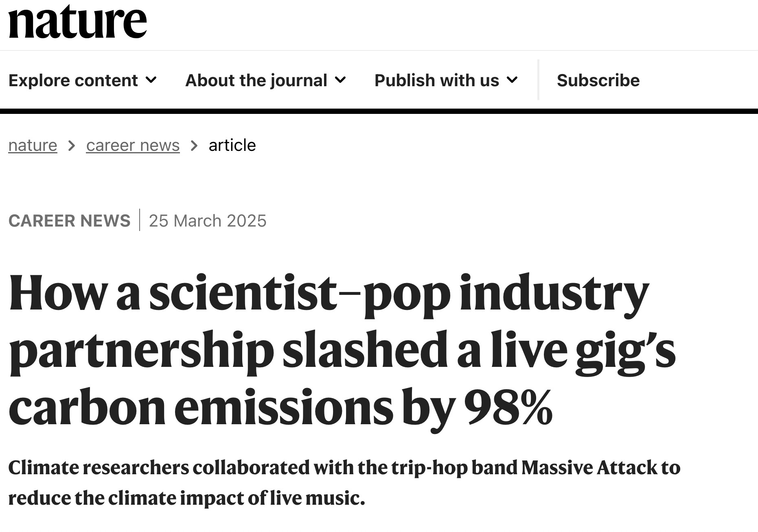Click the 25 March 2025 date

click(x=208, y=221)
